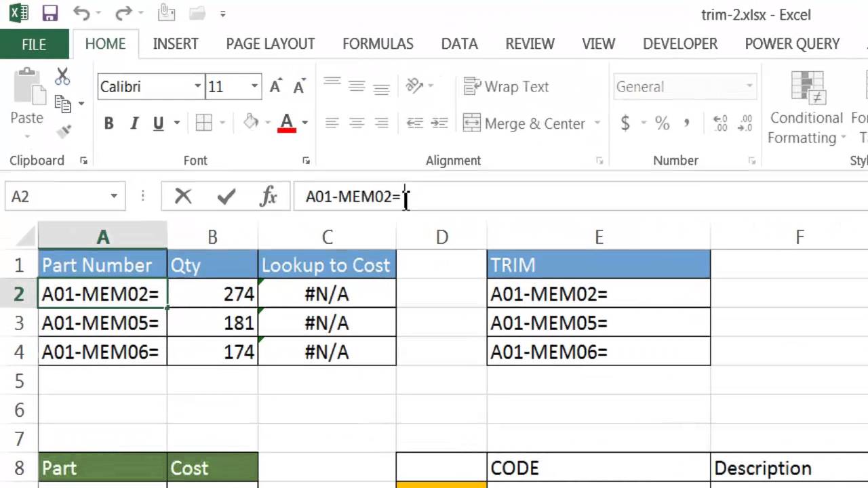The width and height of the screenshot is (868, 488).
Task: Cancel formula bar entry with X
Action: [x=183, y=197]
